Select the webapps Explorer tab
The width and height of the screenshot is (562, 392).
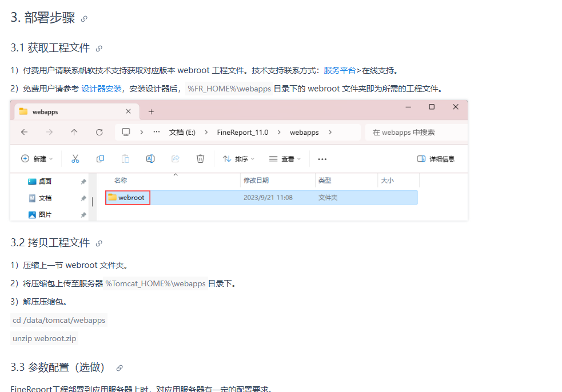tap(69, 112)
